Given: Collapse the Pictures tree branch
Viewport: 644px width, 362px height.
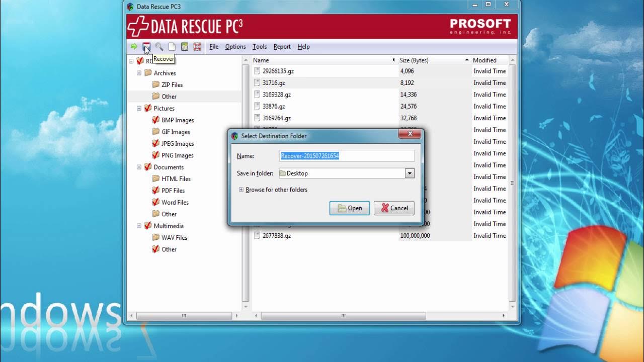Looking at the screenshot, I should (x=139, y=108).
